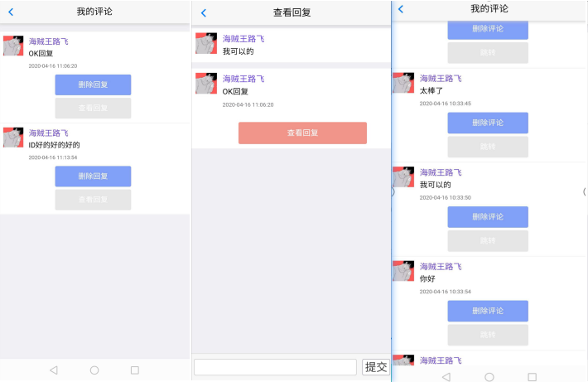Tap the avatar next to OK回复 on the left 我的评论 screen
This screenshot has width=588, height=382.
(13, 46)
